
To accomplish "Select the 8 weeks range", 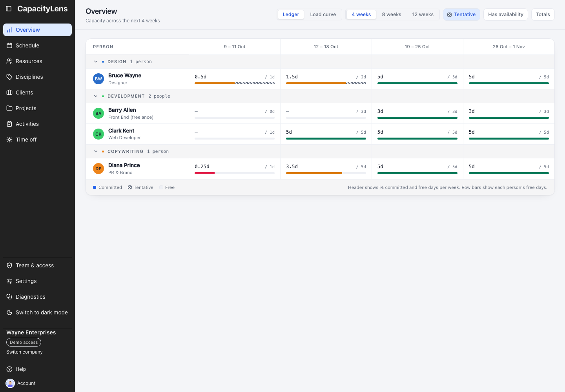I will pyautogui.click(x=392, y=15).
